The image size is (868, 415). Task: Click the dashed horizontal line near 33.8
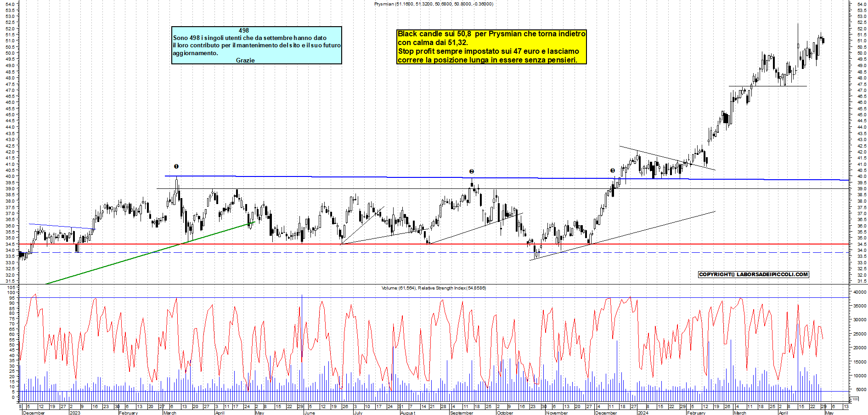pyautogui.click(x=434, y=253)
